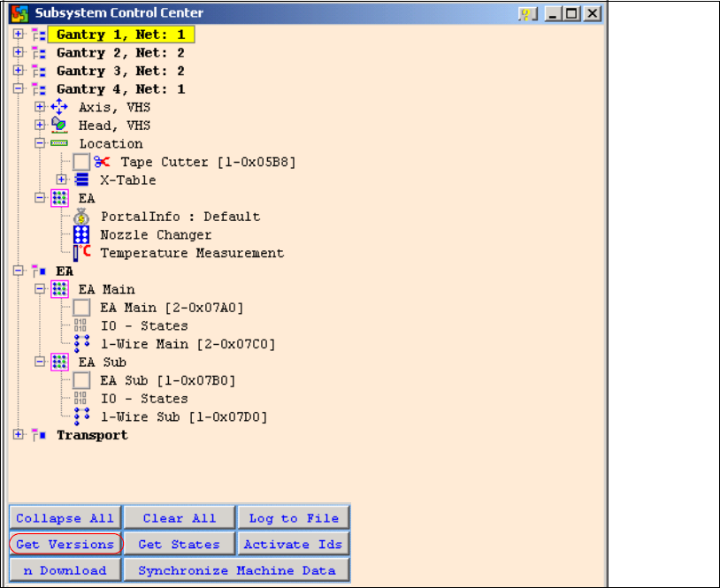This screenshot has height=588, width=720.
Task: Collapse the Location node
Action: tap(40, 143)
